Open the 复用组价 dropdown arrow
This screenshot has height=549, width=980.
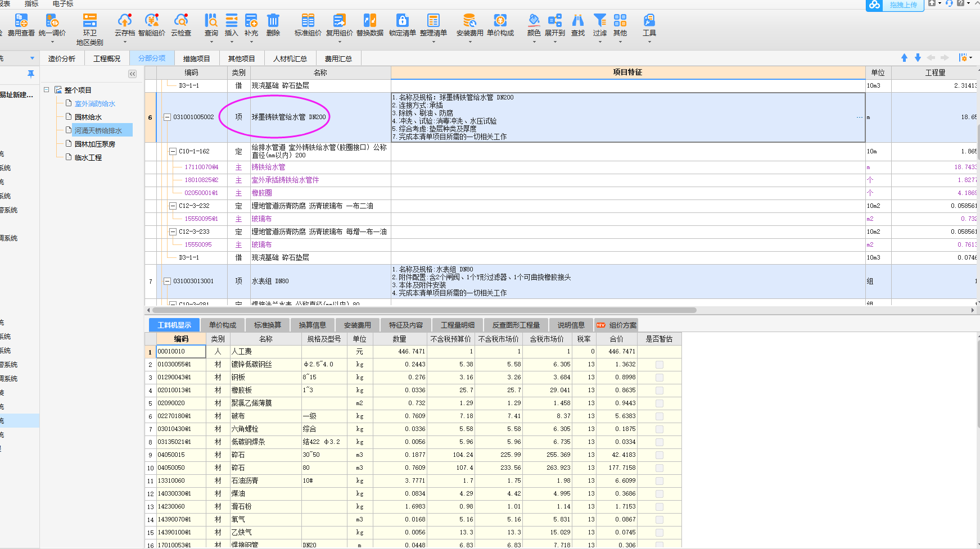[340, 42]
